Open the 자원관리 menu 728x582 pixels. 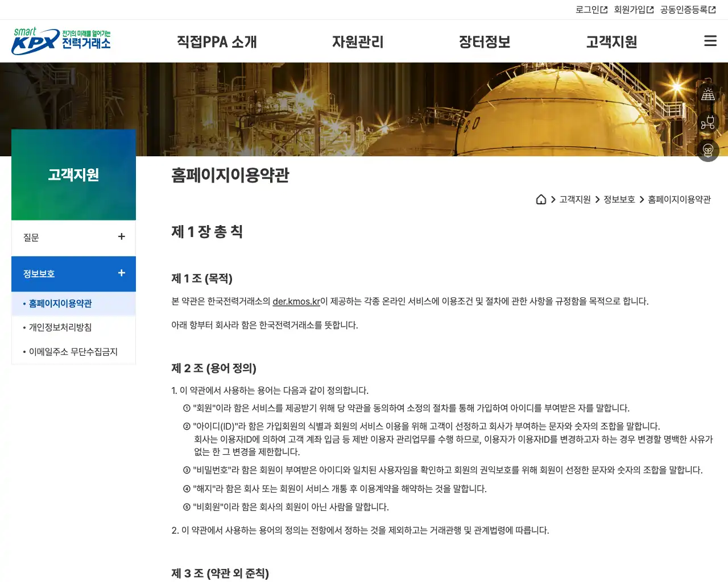point(358,41)
